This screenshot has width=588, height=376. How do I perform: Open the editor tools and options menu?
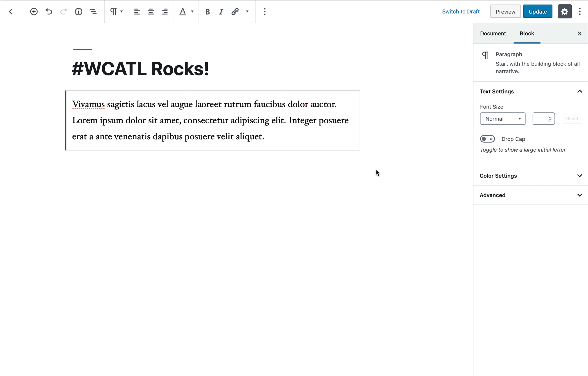(x=580, y=12)
